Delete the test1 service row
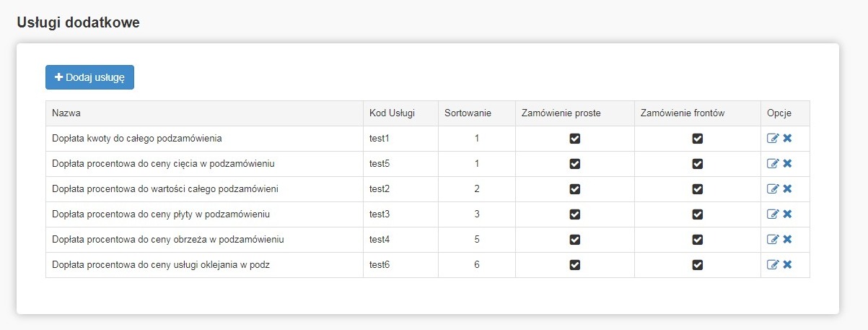This screenshot has height=330, width=868. (x=787, y=139)
